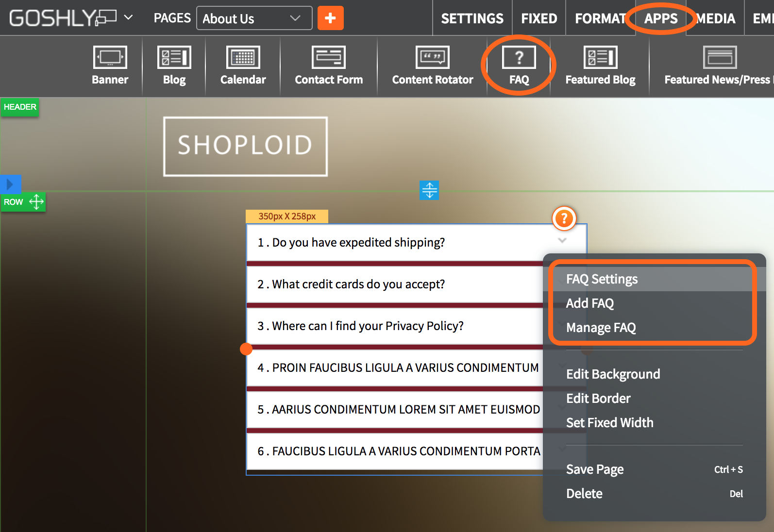The image size is (774, 532).
Task: Insert the Contact Form app
Action: click(x=329, y=66)
